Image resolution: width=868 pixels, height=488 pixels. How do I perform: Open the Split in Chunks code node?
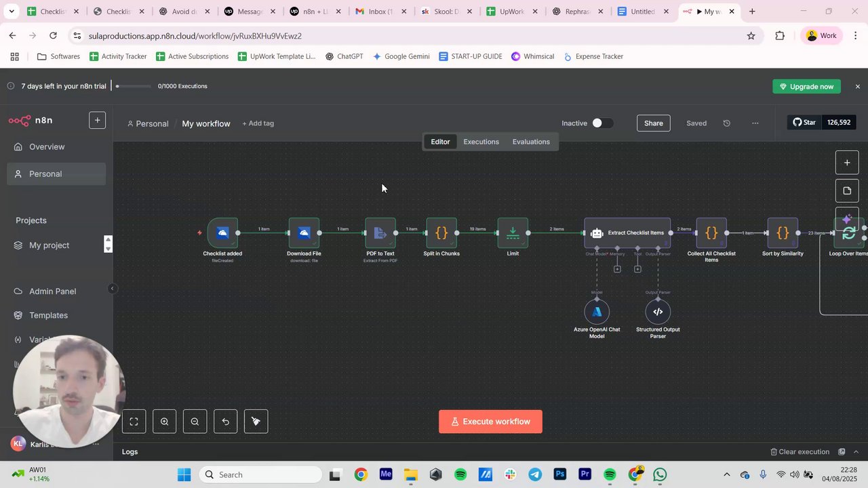pyautogui.click(x=441, y=233)
